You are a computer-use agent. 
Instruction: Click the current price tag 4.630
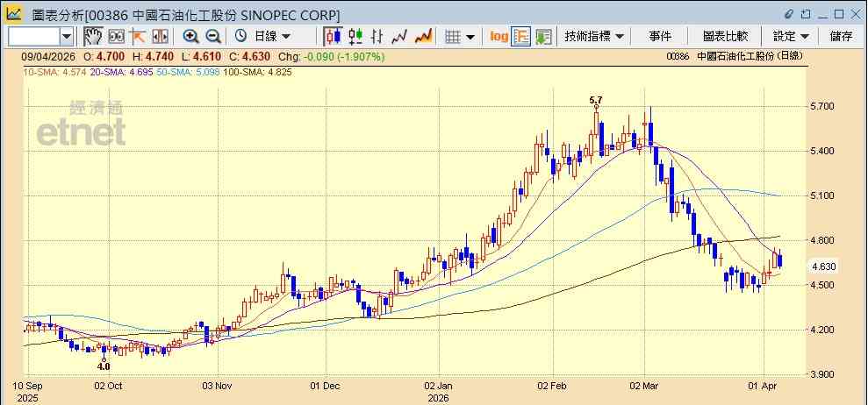click(x=824, y=266)
